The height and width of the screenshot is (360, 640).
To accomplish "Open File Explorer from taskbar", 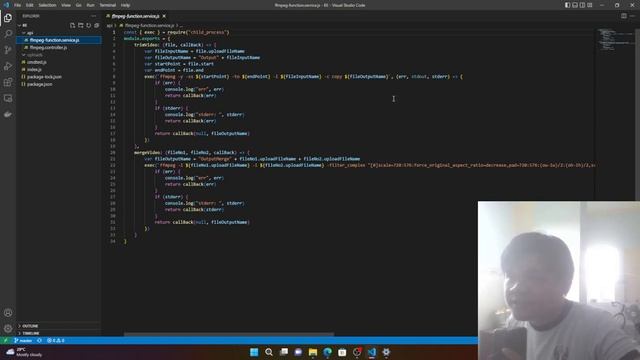I will coord(313,352).
